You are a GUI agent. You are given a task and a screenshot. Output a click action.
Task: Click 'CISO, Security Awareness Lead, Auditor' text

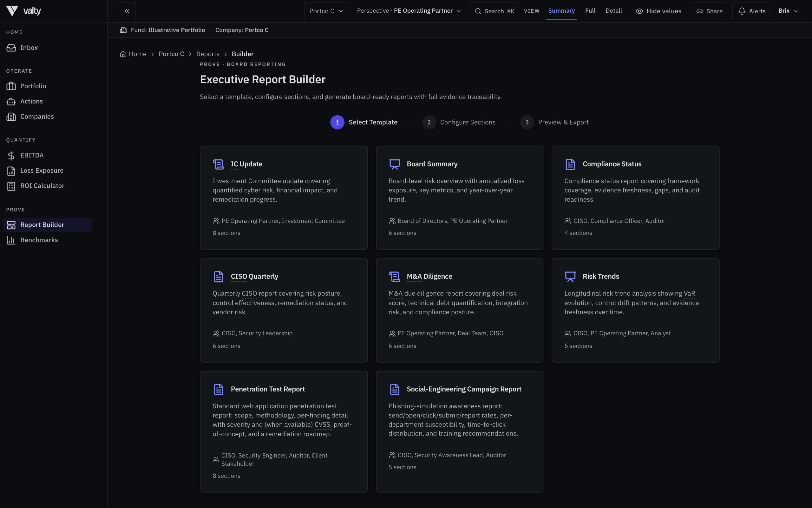452,455
